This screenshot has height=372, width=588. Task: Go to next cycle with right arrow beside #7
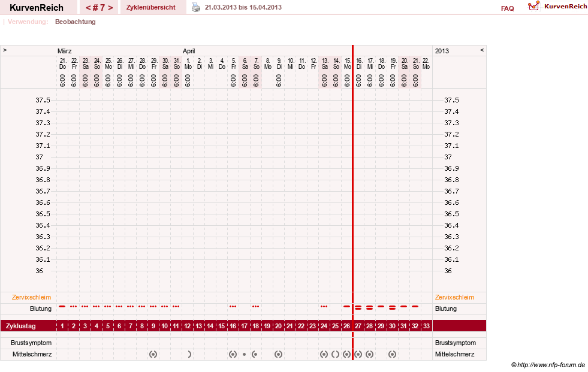(x=110, y=8)
